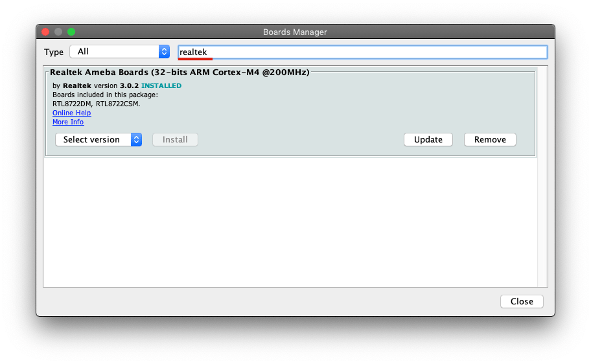Viewport: 591px width, 364px height.
Task: Click the 'Boards included in this package' text
Action: tap(105, 95)
